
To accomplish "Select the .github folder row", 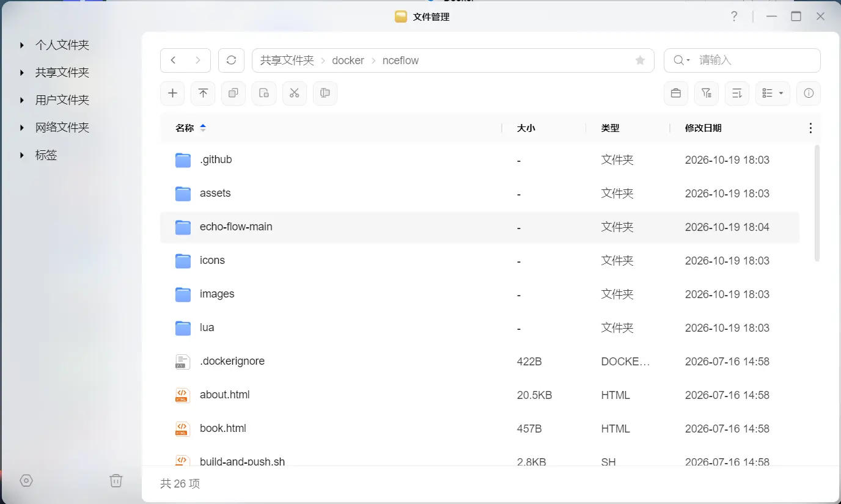I will click(480, 160).
